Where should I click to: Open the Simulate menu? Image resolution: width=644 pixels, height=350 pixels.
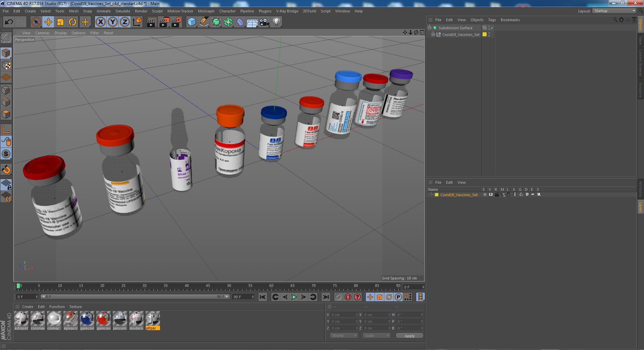(x=123, y=11)
